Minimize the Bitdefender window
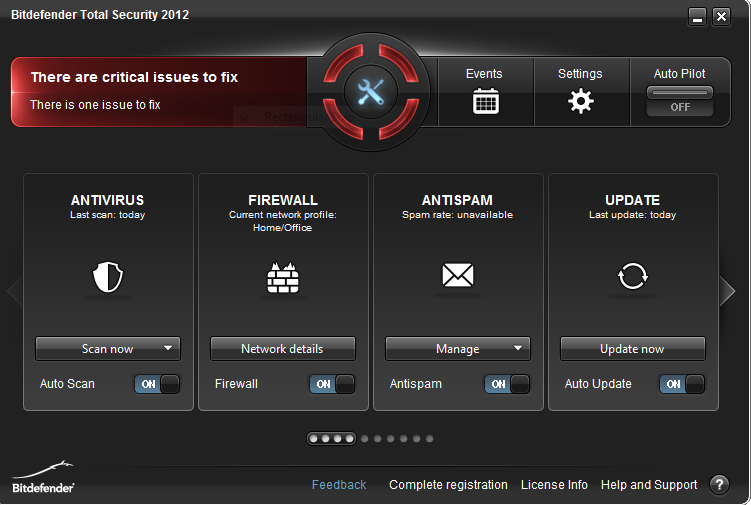751x505 pixels. click(697, 17)
